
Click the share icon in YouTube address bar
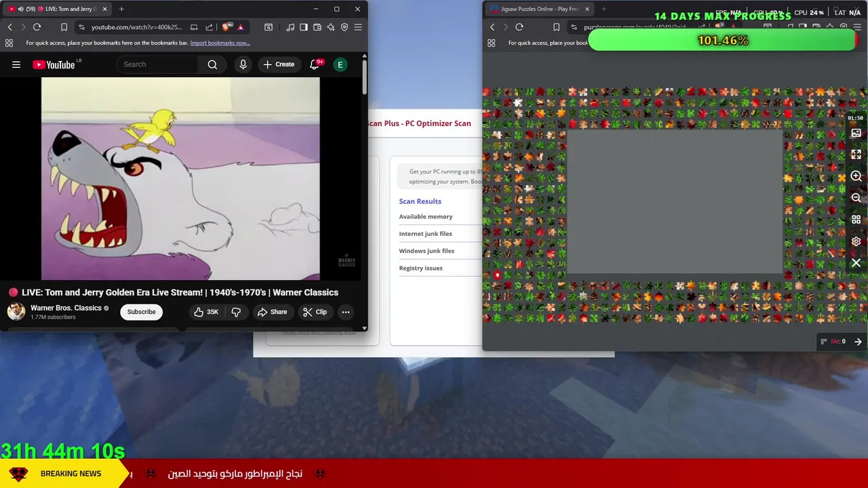point(209,27)
